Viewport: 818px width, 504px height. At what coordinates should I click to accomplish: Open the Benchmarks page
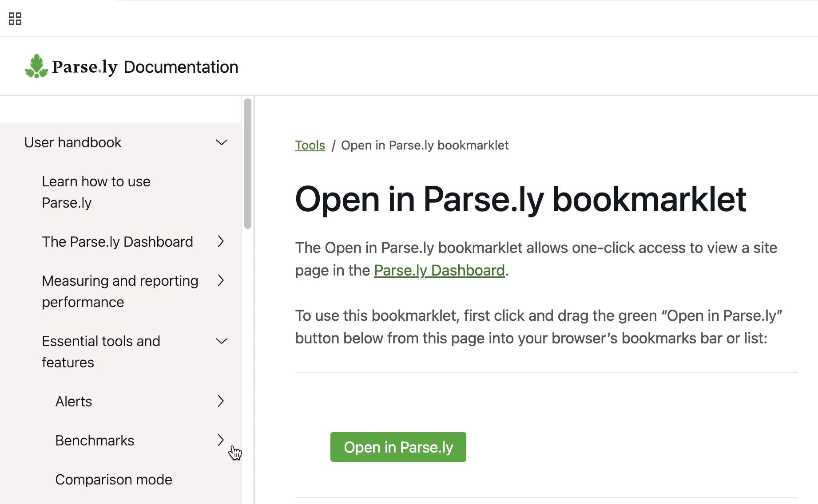point(95,441)
